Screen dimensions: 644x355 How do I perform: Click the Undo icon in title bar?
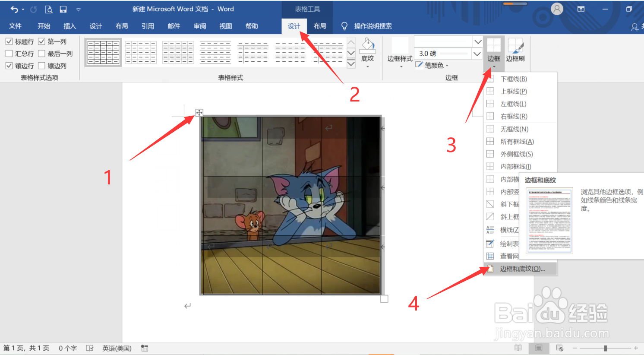[14, 9]
